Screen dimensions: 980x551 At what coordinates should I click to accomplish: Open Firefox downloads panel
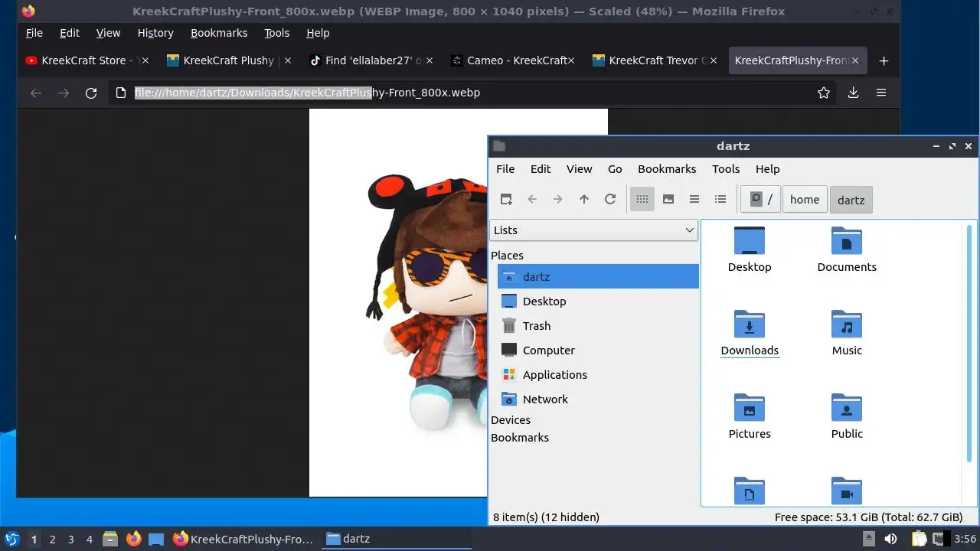click(x=853, y=93)
